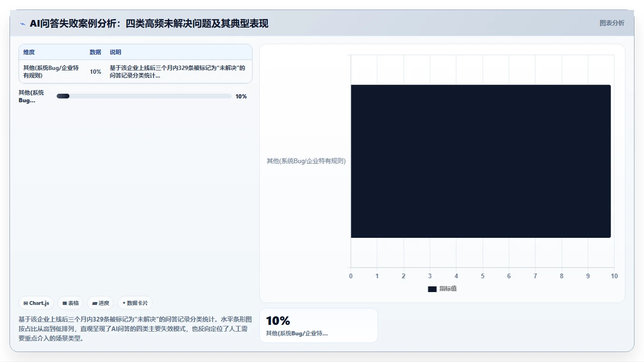644x362 pixels.
Task: Click the 10% value in table row
Action: tap(96, 71)
